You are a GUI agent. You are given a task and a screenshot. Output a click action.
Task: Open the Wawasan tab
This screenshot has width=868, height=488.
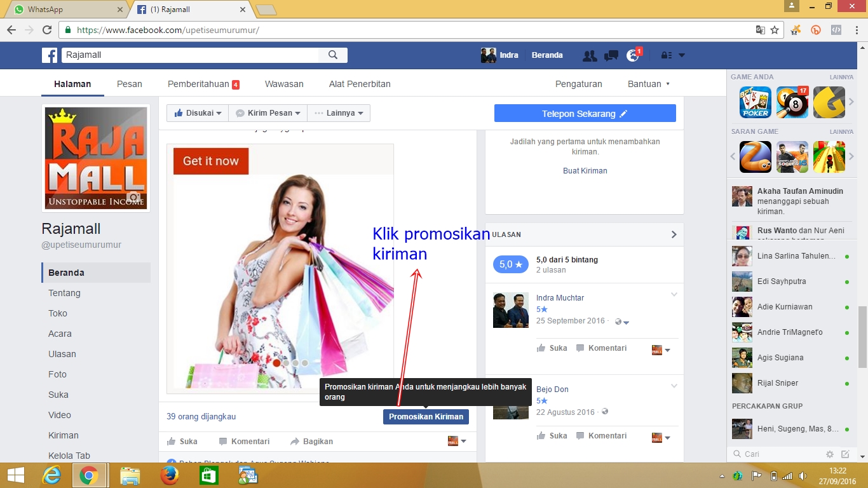[x=284, y=84]
